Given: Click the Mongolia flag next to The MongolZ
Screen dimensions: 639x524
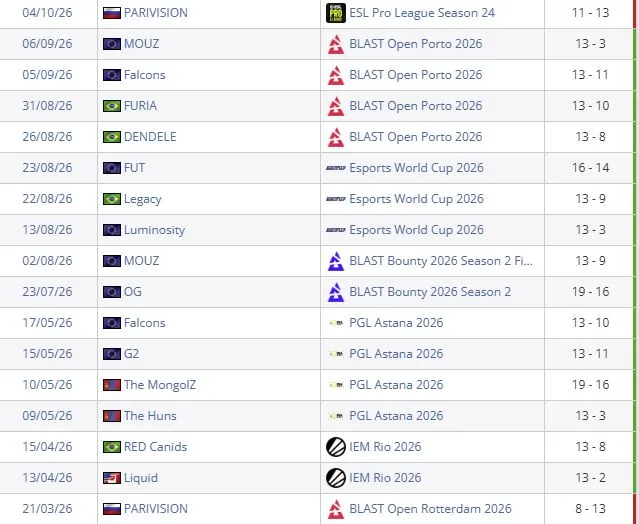Looking at the screenshot, I should point(112,385).
